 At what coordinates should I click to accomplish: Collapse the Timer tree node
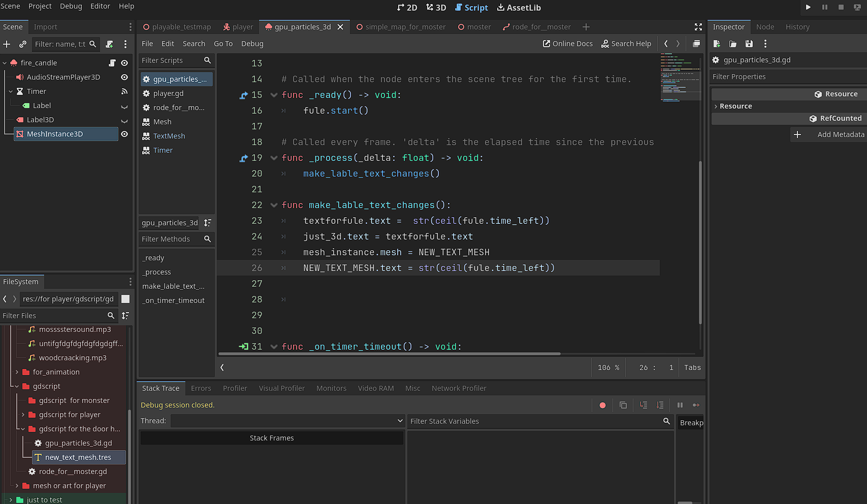(11, 91)
